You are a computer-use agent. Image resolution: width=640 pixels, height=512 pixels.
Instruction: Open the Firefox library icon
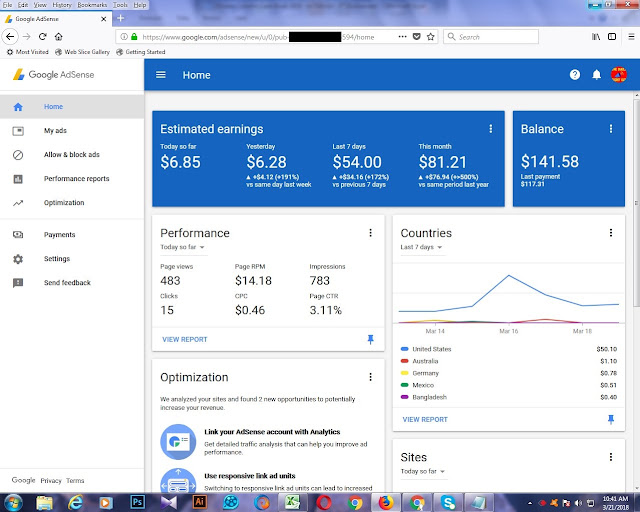[596, 37]
